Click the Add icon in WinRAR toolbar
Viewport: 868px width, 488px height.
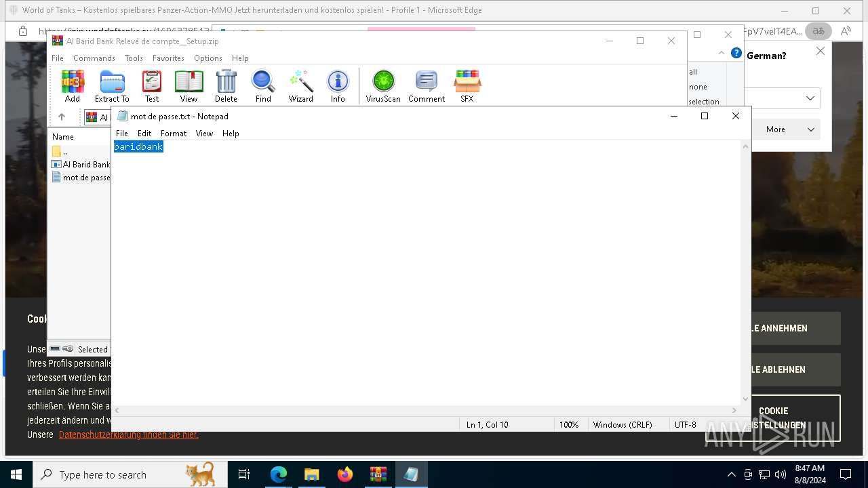(73, 86)
